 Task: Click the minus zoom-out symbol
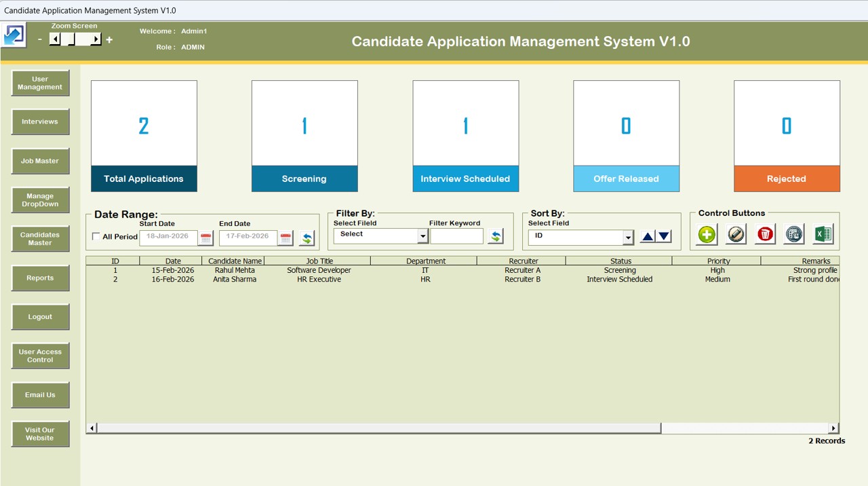point(40,40)
